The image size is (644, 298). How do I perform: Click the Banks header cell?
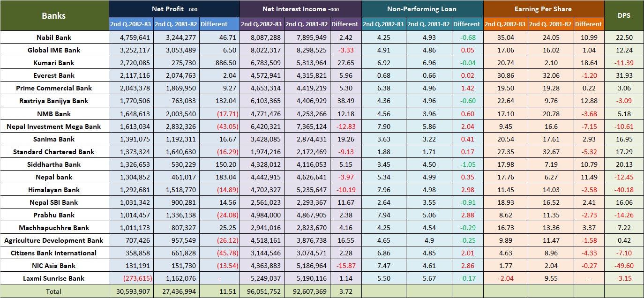54,15
